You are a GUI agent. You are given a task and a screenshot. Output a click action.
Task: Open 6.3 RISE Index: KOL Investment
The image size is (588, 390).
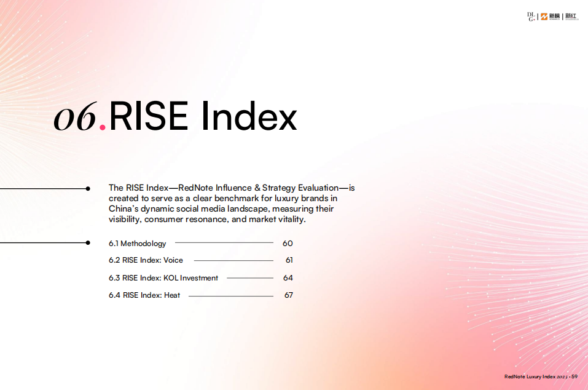163,278
